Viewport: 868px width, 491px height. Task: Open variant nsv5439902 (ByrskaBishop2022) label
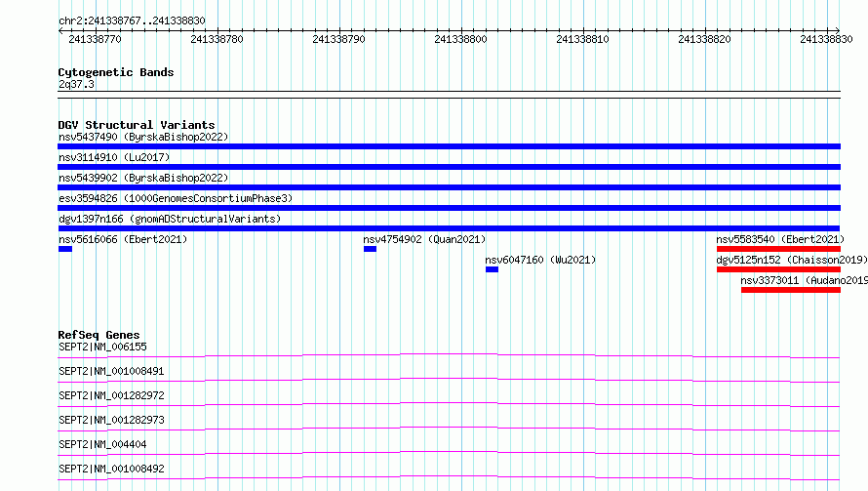tap(143, 178)
